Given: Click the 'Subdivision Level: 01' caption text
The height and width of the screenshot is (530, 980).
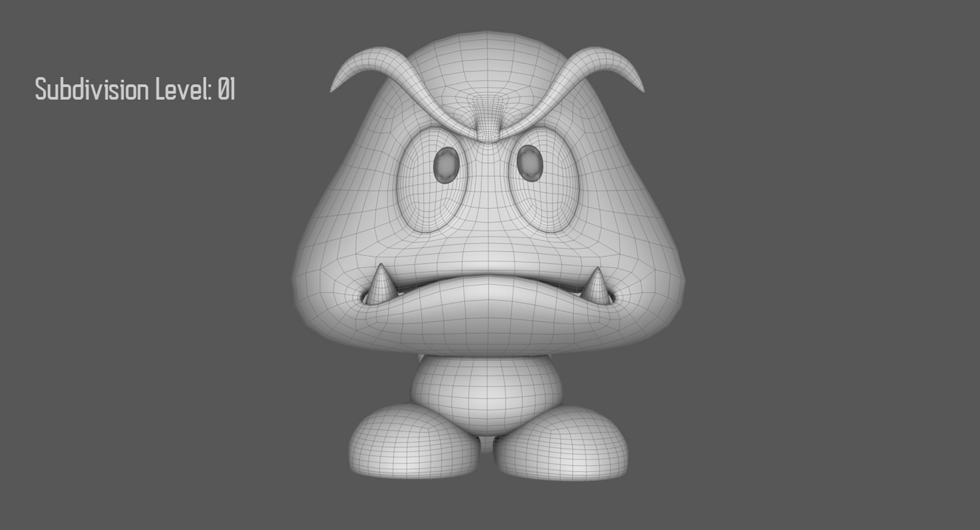Looking at the screenshot, I should tap(135, 89).
